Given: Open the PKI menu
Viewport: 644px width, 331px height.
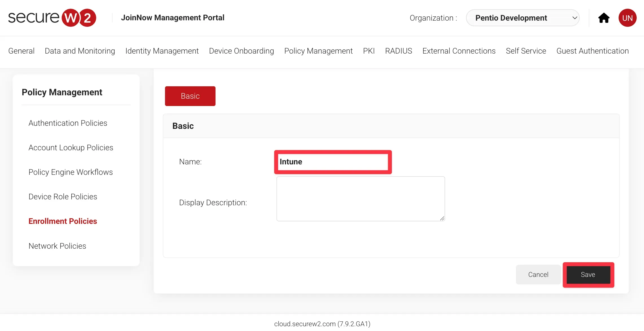Looking at the screenshot, I should click(x=369, y=51).
